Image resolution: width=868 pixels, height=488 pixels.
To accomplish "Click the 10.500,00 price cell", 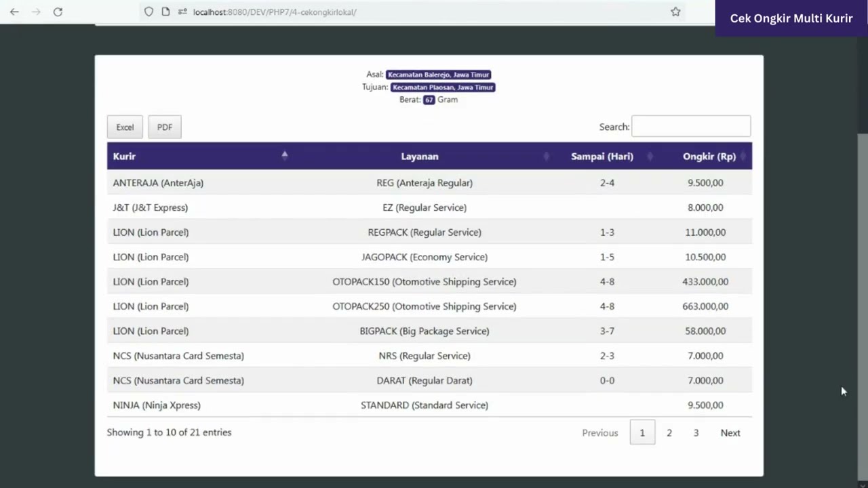I will (705, 257).
